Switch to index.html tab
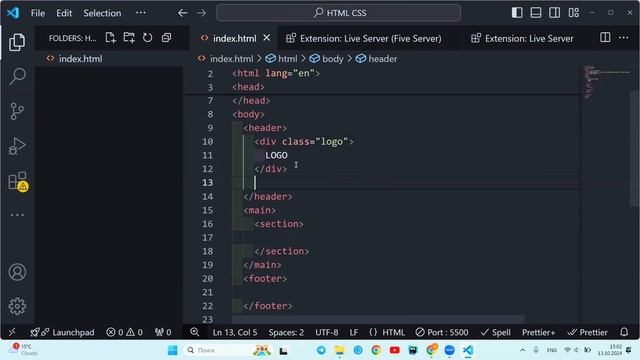 click(x=234, y=38)
